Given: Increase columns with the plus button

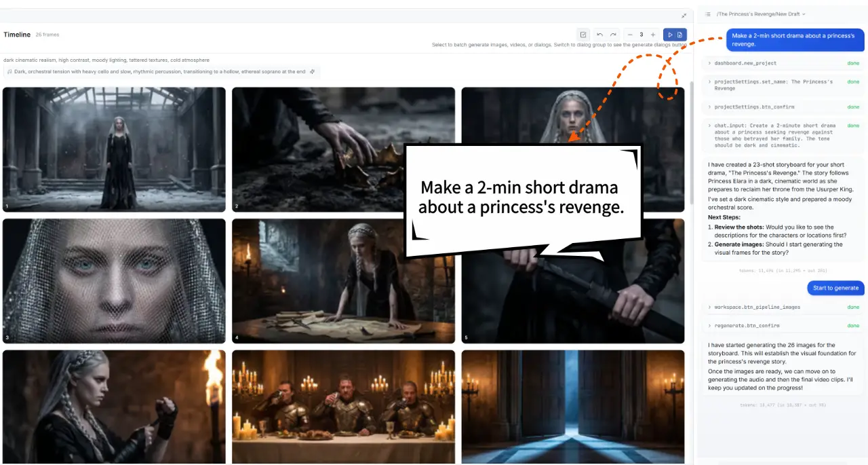Looking at the screenshot, I should coord(653,35).
